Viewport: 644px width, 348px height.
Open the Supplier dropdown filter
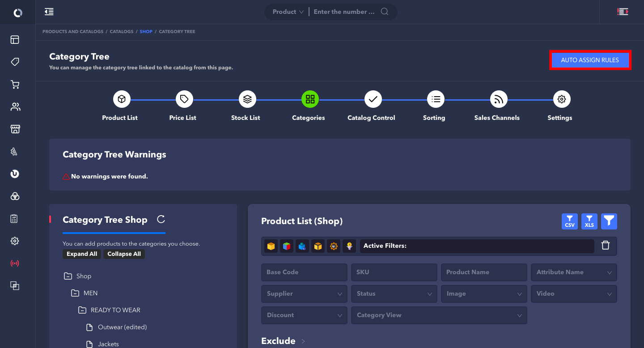pyautogui.click(x=304, y=294)
